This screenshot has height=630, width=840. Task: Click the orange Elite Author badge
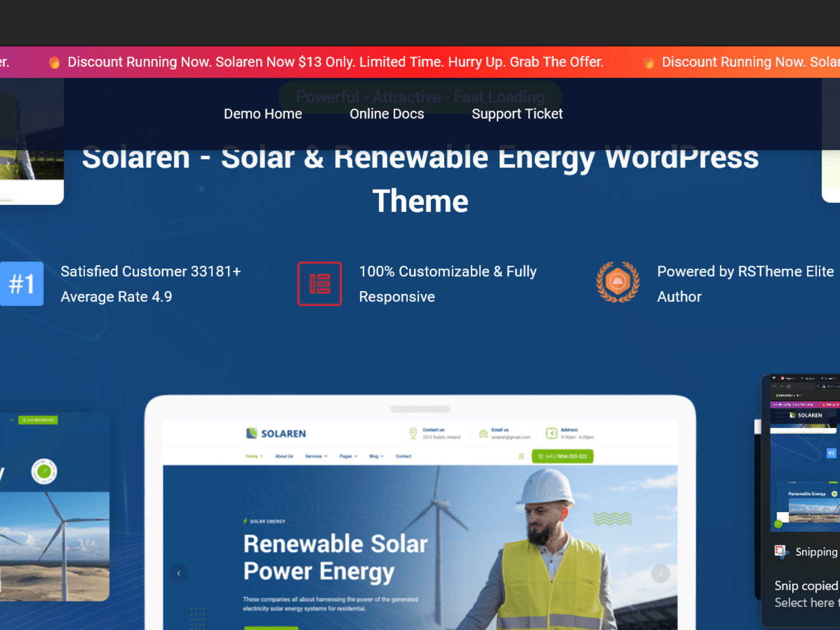click(618, 282)
